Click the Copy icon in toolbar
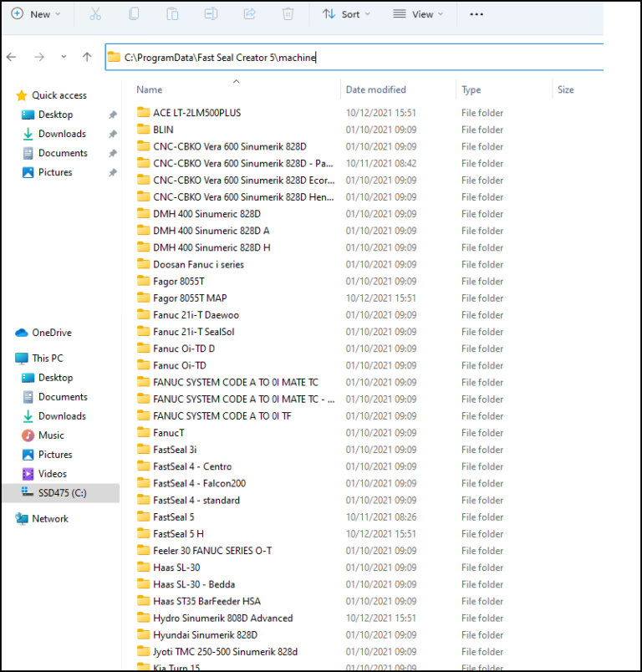The image size is (642, 672). pos(134,14)
